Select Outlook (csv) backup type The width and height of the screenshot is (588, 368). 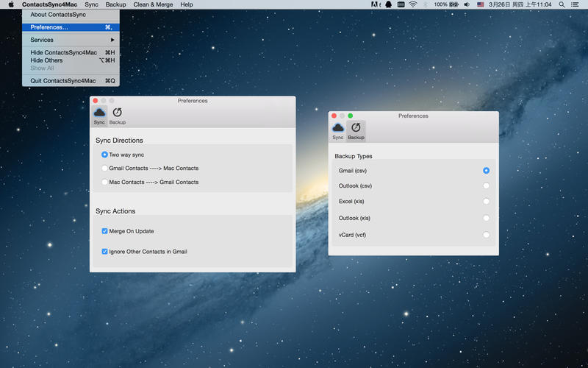[x=486, y=185]
